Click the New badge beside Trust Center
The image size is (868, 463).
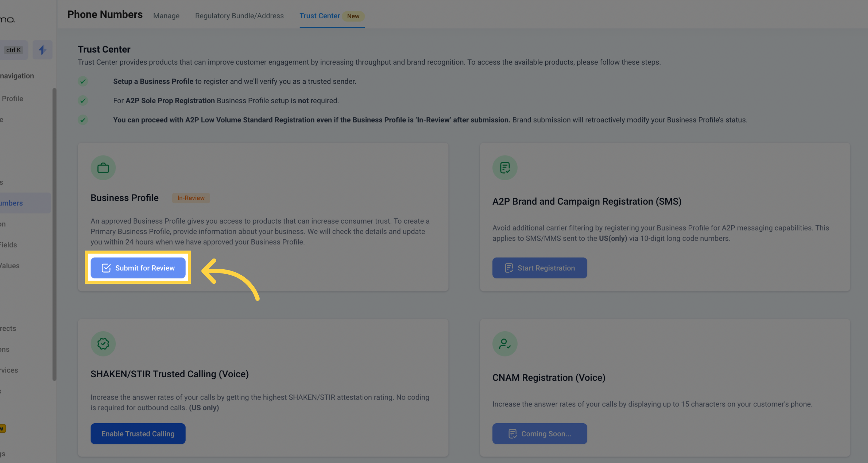353,16
